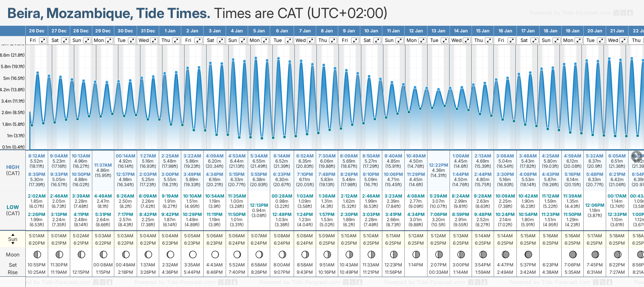
Task: Select the 10 Jan date header
Action: point(371,31)
